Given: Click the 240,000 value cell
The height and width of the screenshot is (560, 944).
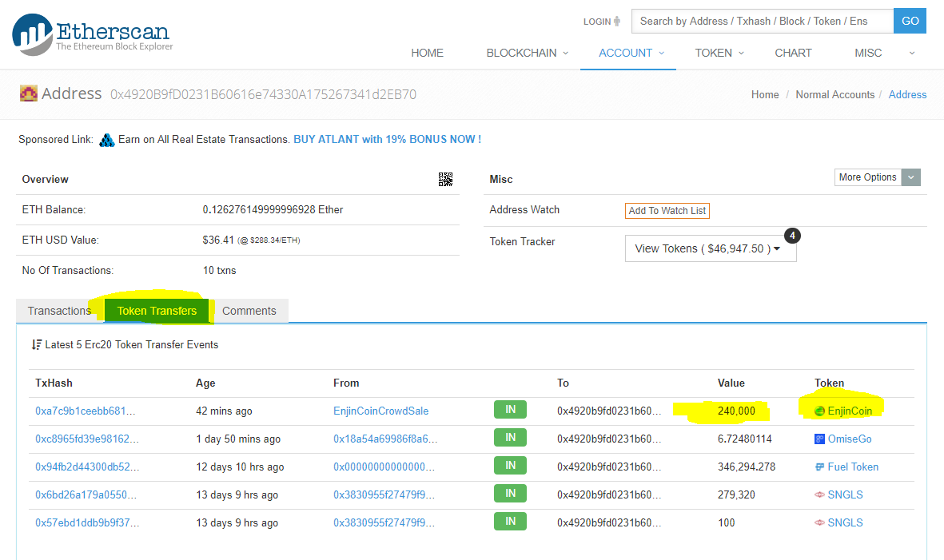Looking at the screenshot, I should point(735,411).
